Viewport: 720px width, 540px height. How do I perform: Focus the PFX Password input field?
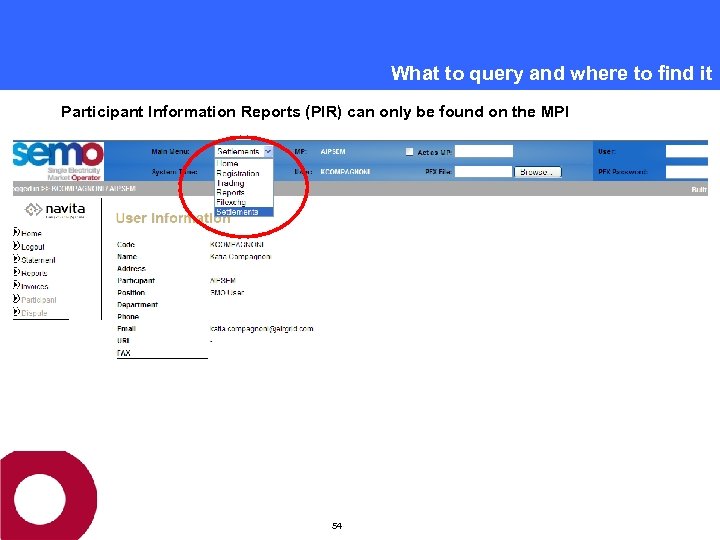pyautogui.click(x=686, y=172)
